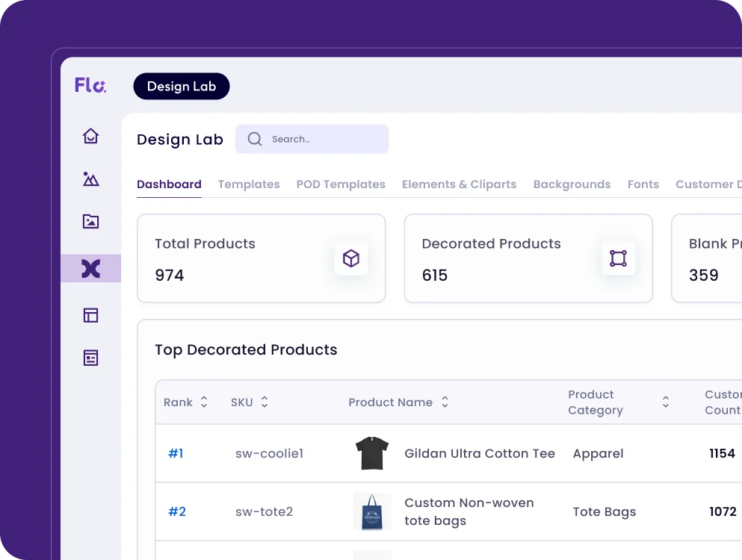Open the image gallery sidebar icon

(90, 221)
